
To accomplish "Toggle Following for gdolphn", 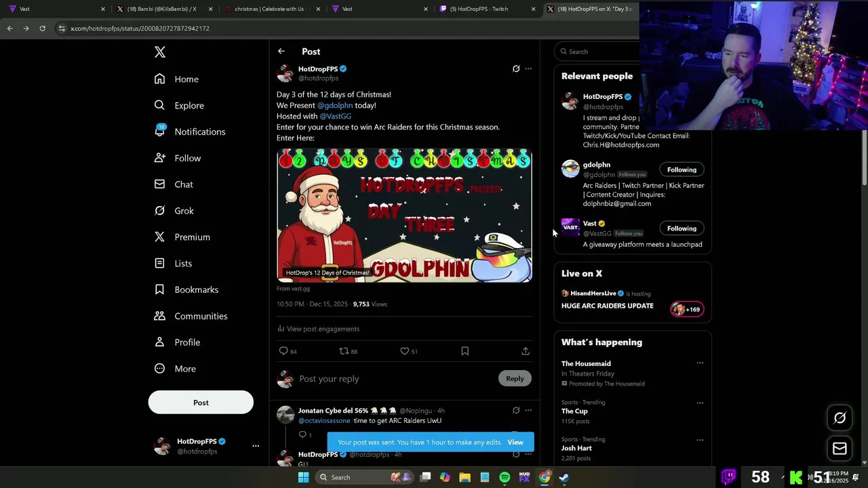I will tap(682, 170).
